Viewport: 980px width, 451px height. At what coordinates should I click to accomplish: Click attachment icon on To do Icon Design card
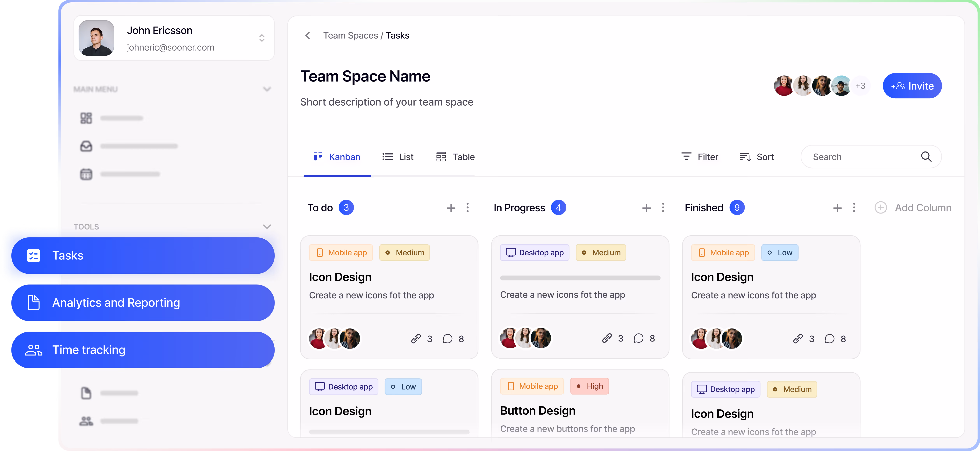point(416,338)
